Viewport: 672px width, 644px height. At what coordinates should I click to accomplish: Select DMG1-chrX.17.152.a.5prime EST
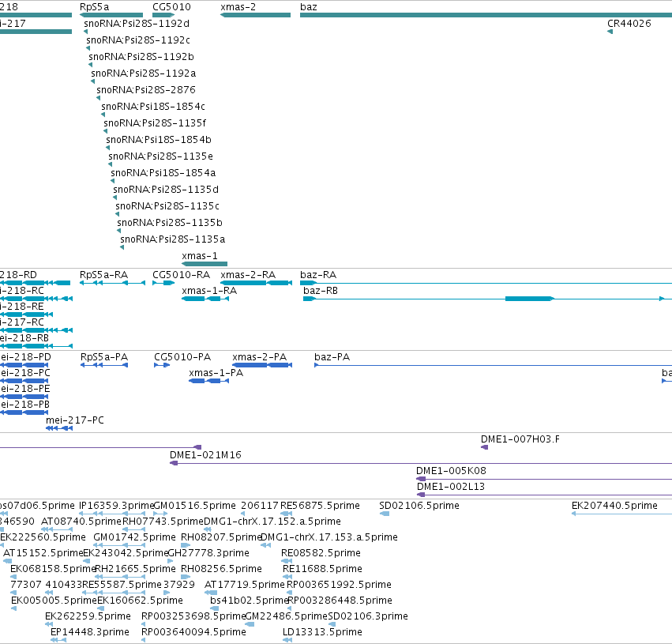click(x=208, y=529)
